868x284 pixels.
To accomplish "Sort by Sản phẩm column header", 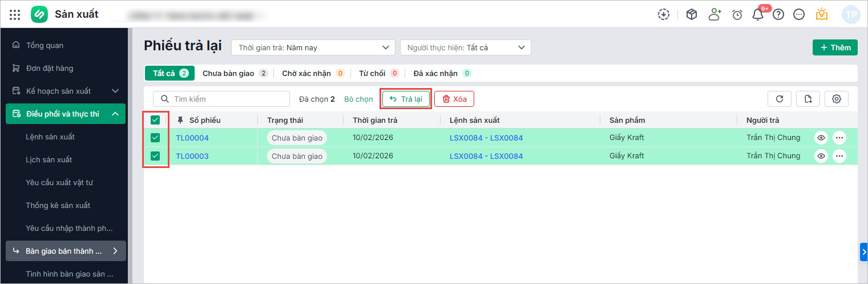I will [627, 120].
